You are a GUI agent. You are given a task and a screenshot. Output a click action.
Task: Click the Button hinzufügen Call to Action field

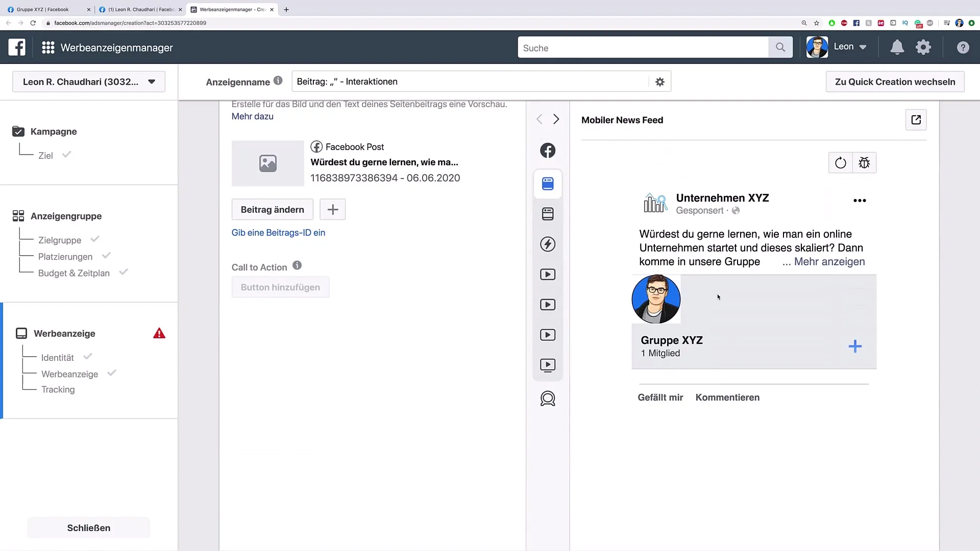click(x=281, y=287)
